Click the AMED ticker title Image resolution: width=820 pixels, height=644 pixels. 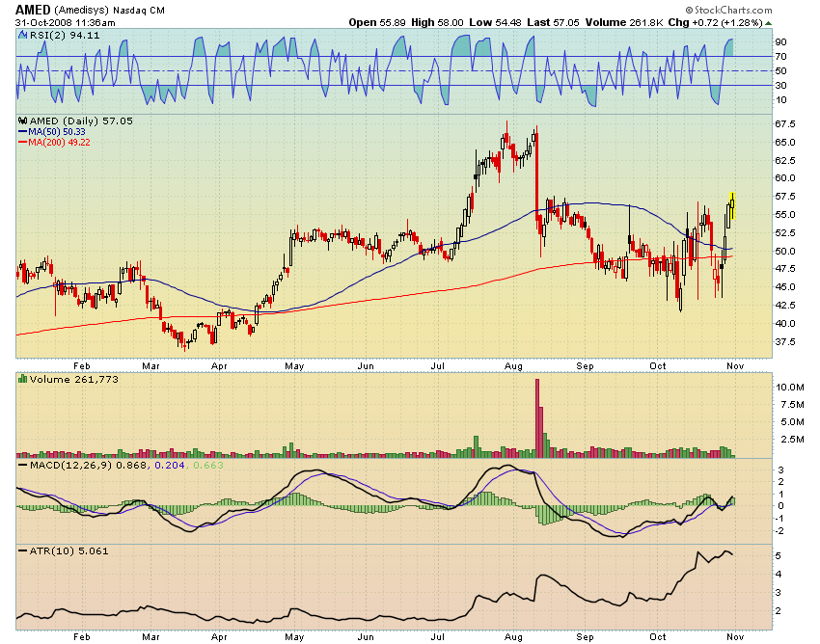(x=33, y=10)
